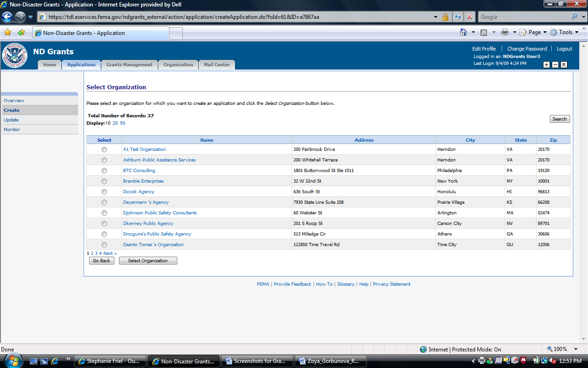Click the Homeland Security seal logo

click(x=15, y=56)
